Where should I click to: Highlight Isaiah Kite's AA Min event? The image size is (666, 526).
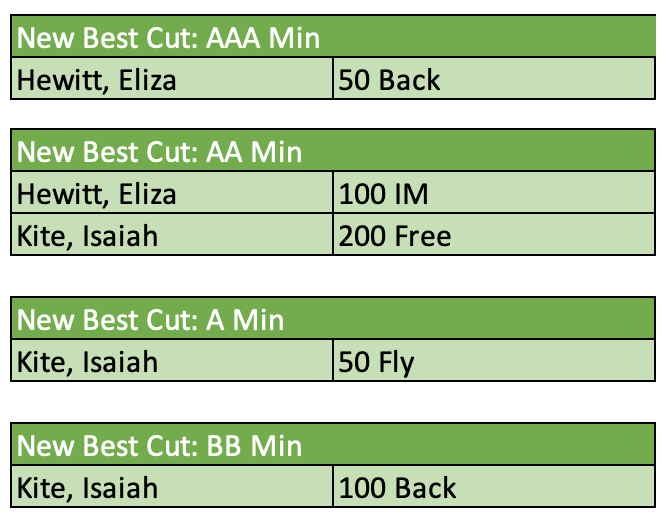(395, 236)
